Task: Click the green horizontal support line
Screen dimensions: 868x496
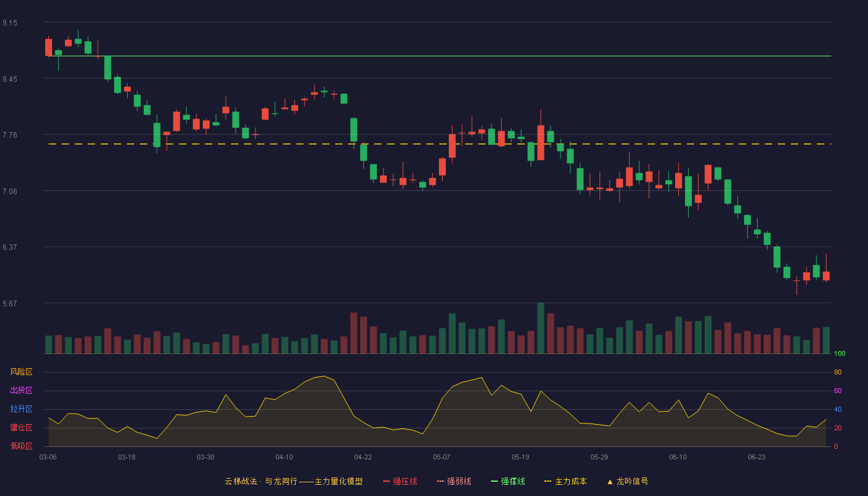Action: (x=440, y=56)
